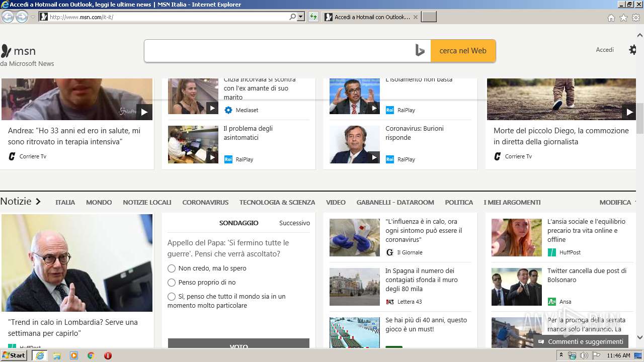Submit the poll with VOTO button
644x362 pixels.
[238, 343]
